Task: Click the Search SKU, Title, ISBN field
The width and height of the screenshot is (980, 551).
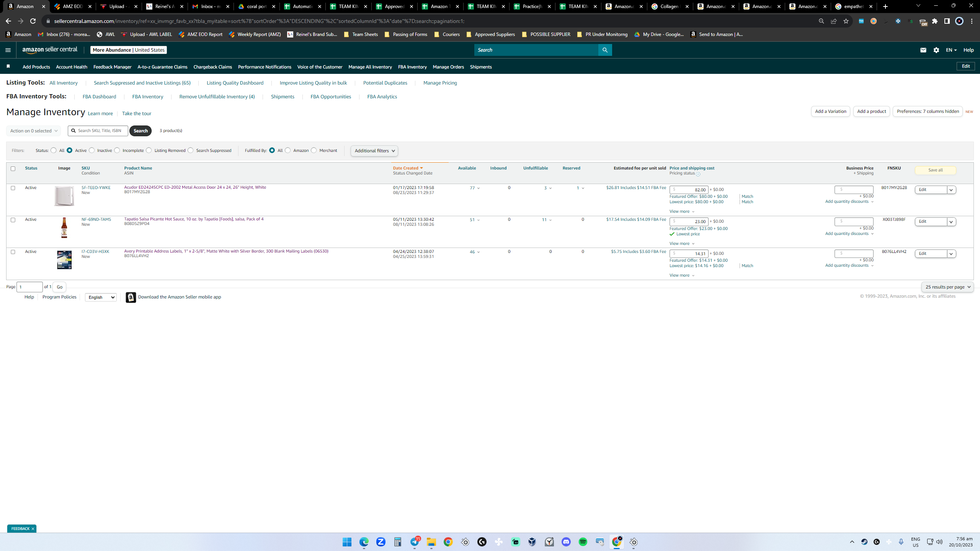Action: tap(98, 131)
